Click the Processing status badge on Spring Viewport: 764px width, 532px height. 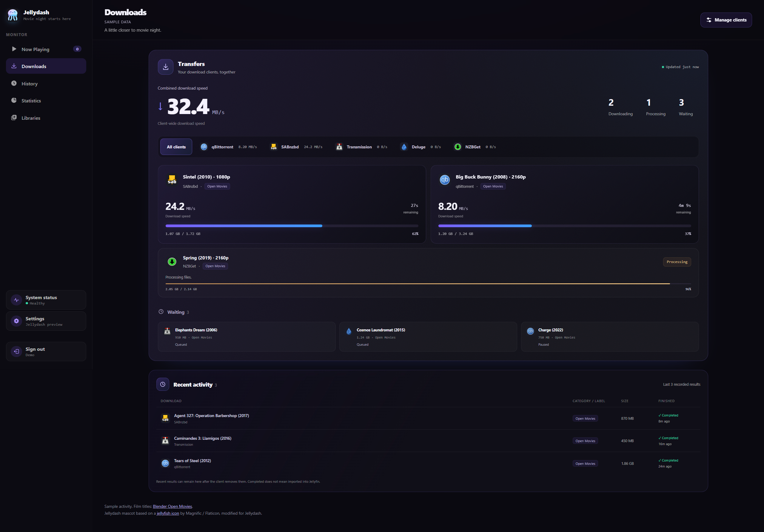point(677,262)
